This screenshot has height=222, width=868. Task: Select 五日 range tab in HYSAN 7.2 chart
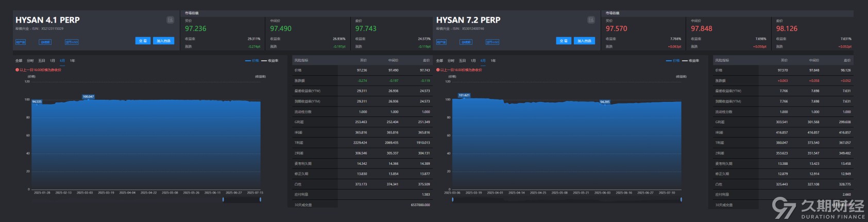[x=462, y=61]
